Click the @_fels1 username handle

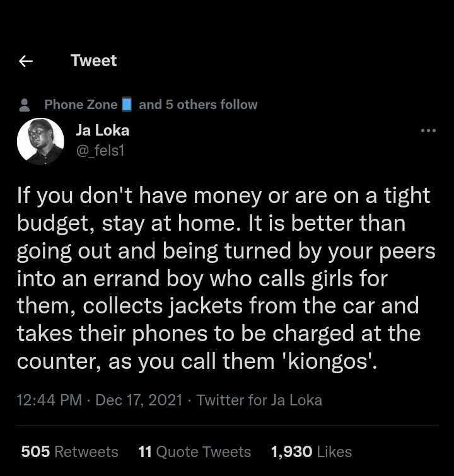[x=100, y=150]
